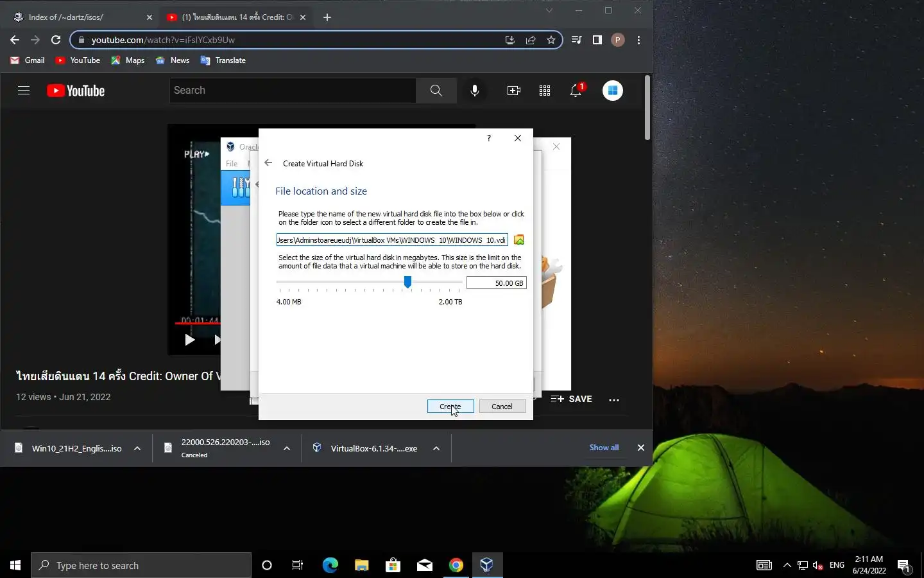Open File Explorer from taskbar
Viewport: 924px width, 578px height.
361,565
